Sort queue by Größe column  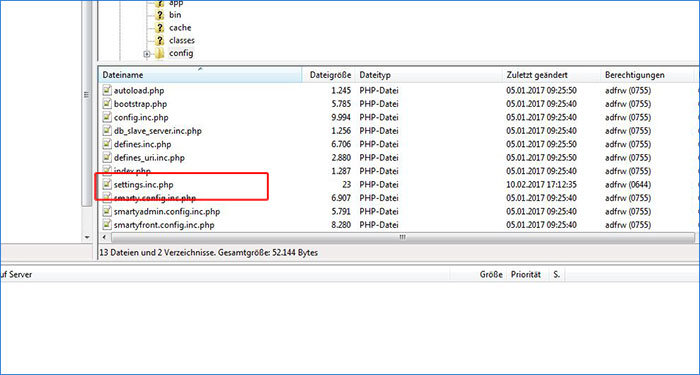491,275
